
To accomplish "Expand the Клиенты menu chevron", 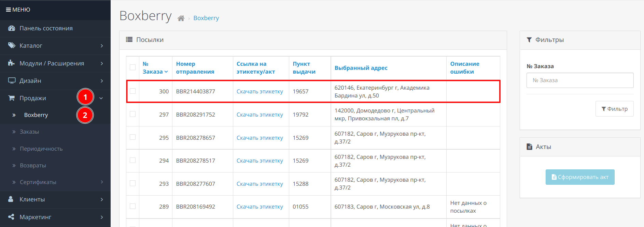I will [102, 199].
